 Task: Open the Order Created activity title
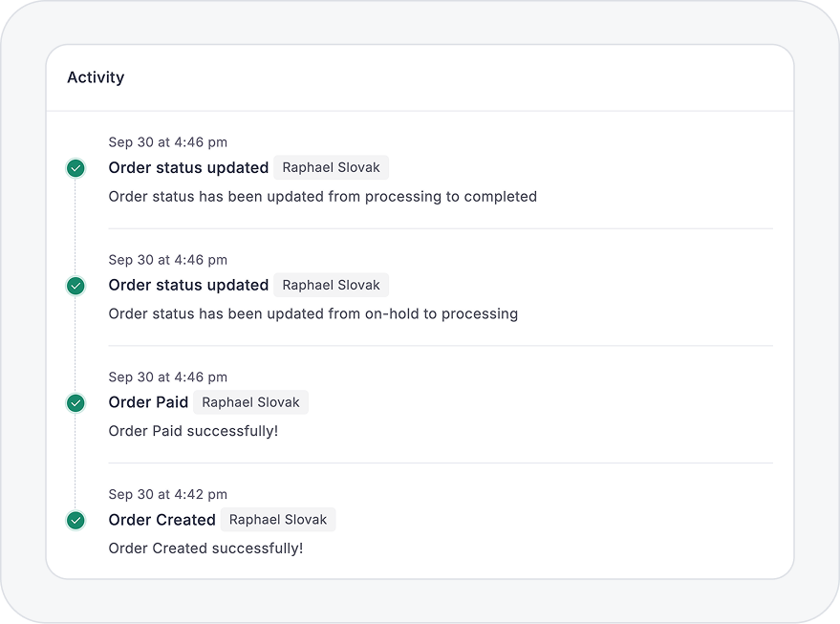click(x=162, y=521)
